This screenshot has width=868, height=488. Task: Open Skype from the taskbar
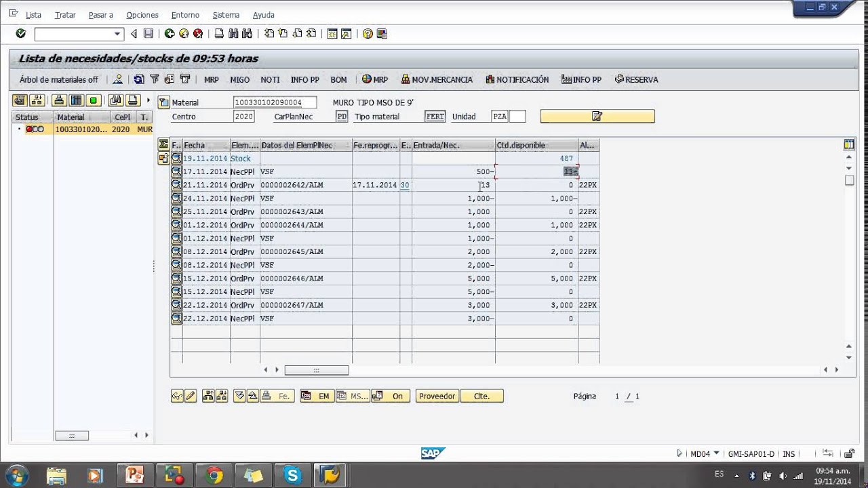click(293, 475)
